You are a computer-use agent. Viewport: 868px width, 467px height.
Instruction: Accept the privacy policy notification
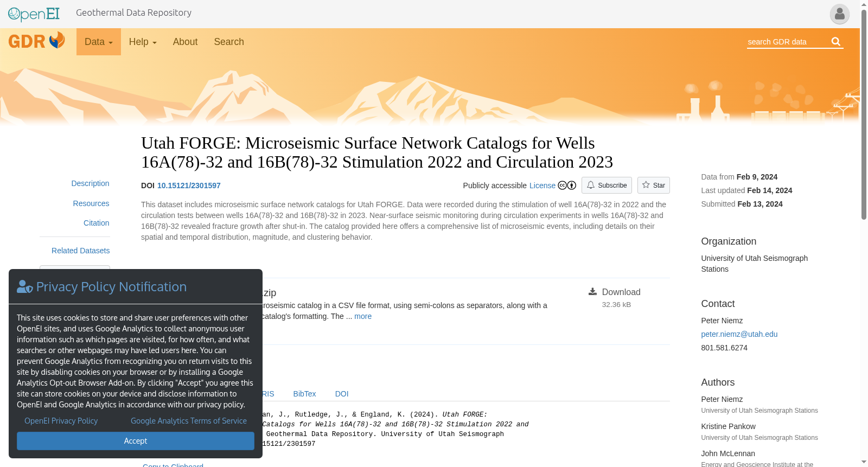coord(136,441)
